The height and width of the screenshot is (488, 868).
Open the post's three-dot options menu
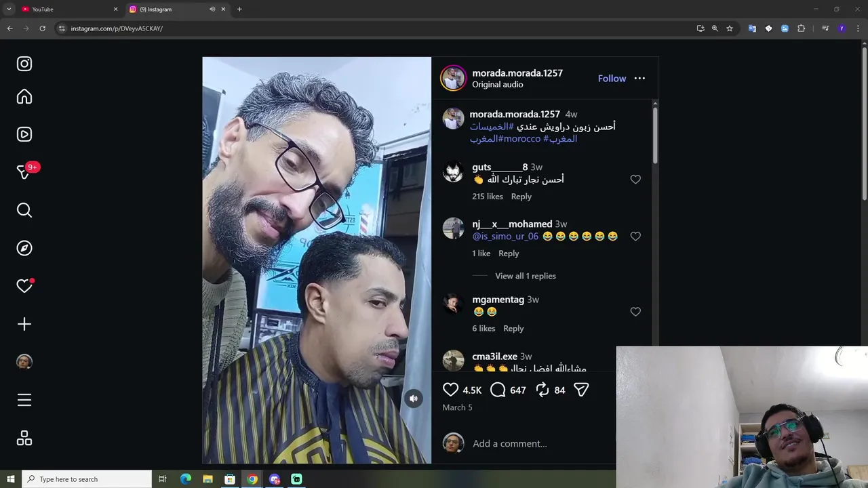point(639,79)
